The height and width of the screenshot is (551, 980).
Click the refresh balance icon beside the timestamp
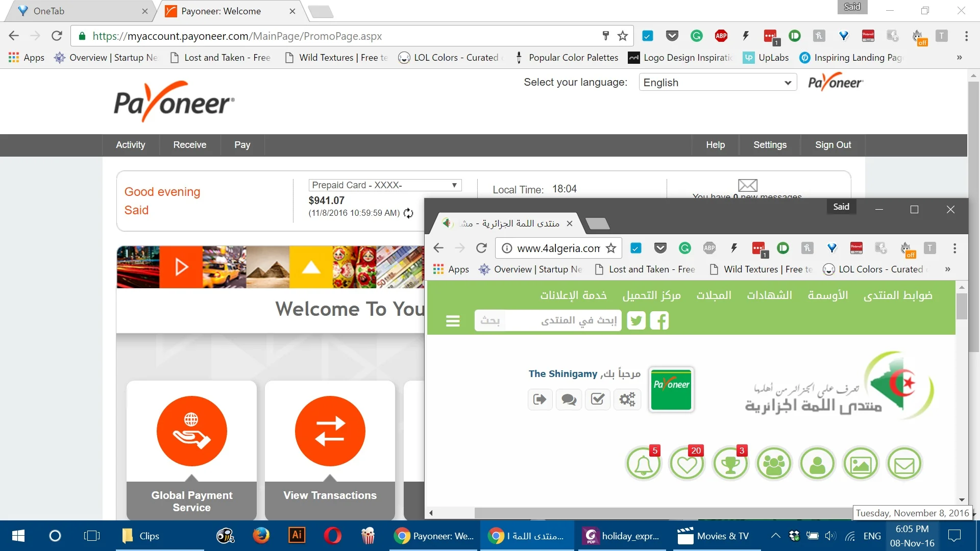[408, 213]
